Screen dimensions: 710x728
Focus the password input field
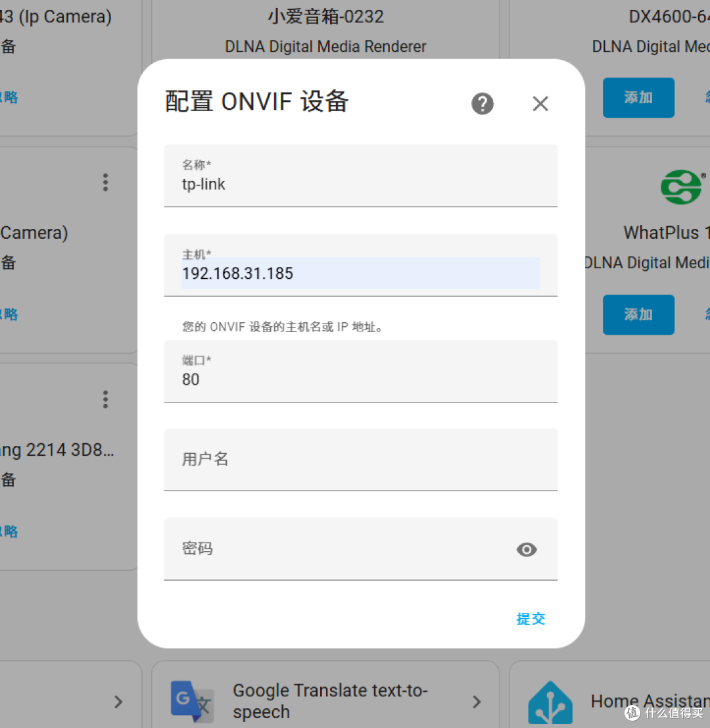pos(360,548)
